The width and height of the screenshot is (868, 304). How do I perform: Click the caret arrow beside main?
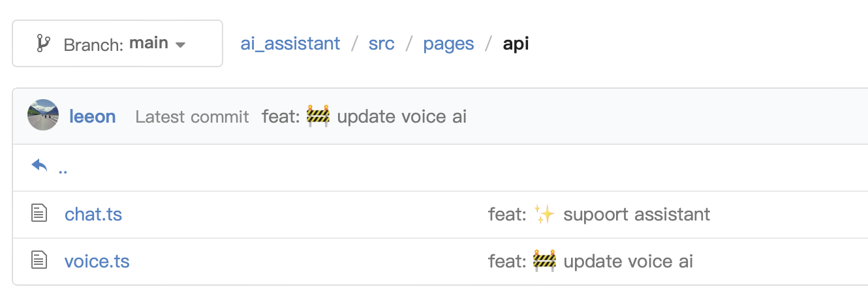(x=181, y=45)
